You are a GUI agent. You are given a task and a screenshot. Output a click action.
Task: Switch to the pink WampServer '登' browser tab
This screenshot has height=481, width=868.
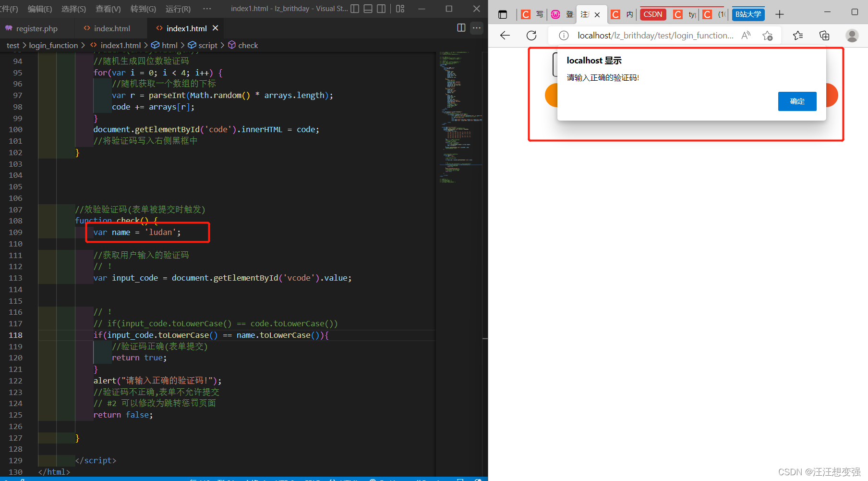point(562,14)
